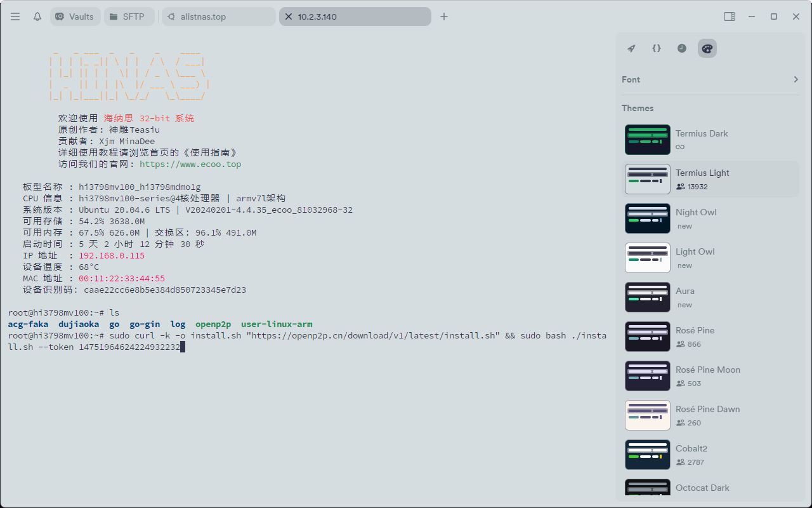Expand the Font settings chevron
This screenshot has height=508, width=812.
pos(796,79)
